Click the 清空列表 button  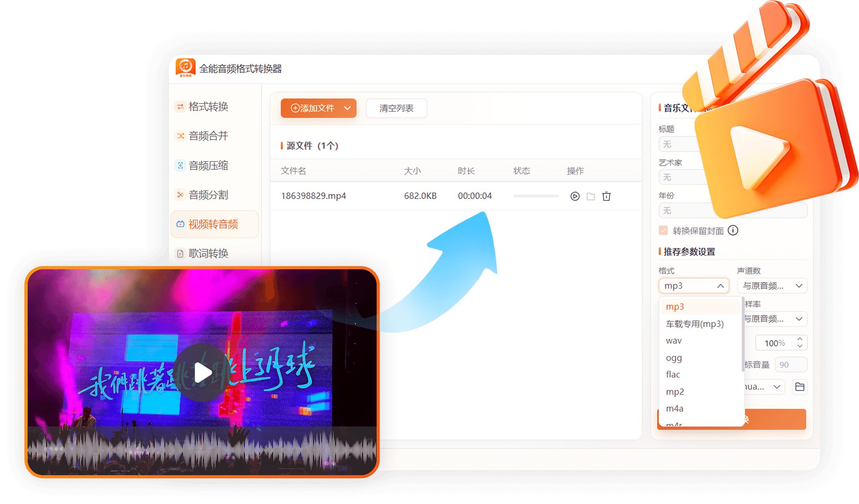(396, 108)
